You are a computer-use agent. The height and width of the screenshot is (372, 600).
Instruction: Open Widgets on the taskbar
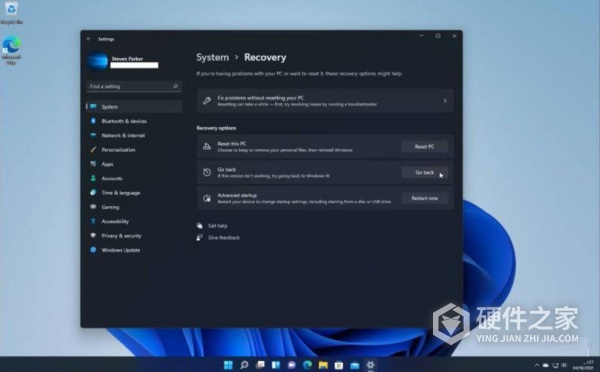tap(276, 365)
